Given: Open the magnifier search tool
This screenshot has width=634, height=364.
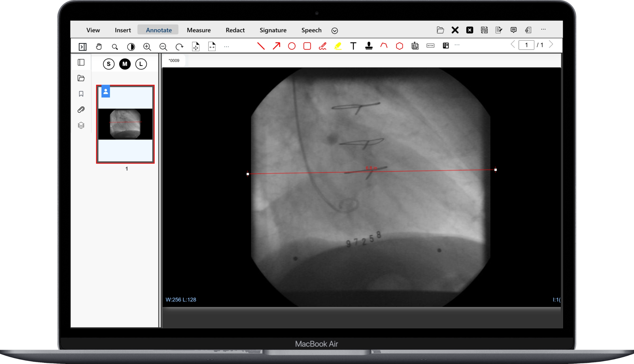Looking at the screenshot, I should point(115,47).
